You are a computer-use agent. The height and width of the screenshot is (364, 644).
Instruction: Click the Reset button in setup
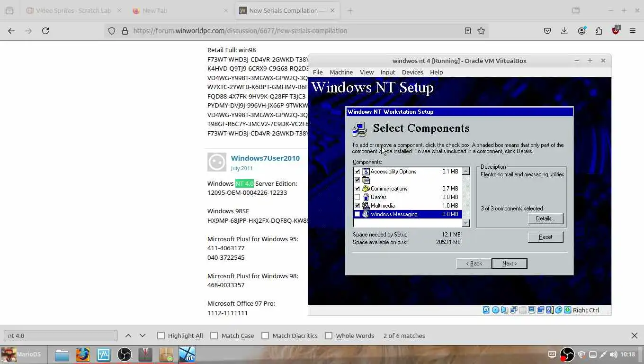pyautogui.click(x=546, y=237)
